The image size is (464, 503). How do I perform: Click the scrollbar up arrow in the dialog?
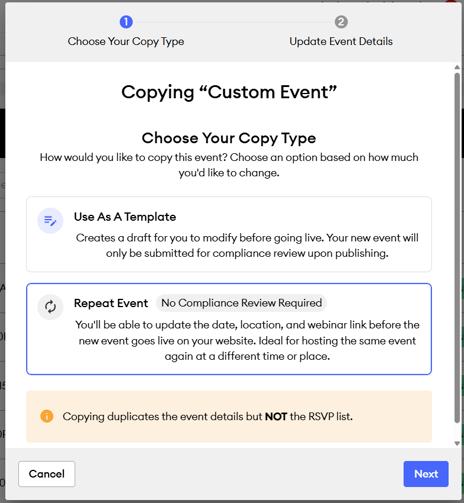pyautogui.click(x=457, y=67)
